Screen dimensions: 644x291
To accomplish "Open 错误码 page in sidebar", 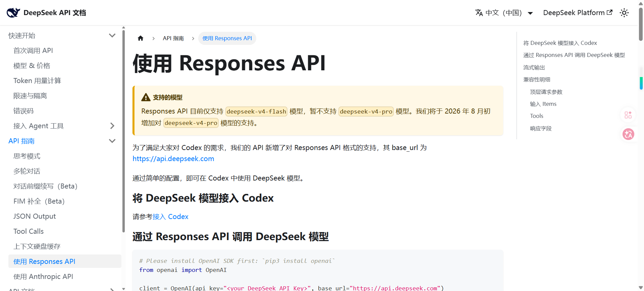I will [23, 111].
